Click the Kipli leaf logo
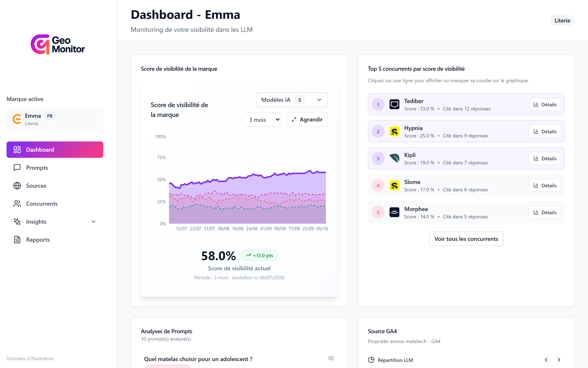The height and width of the screenshot is (368, 588). (394, 158)
